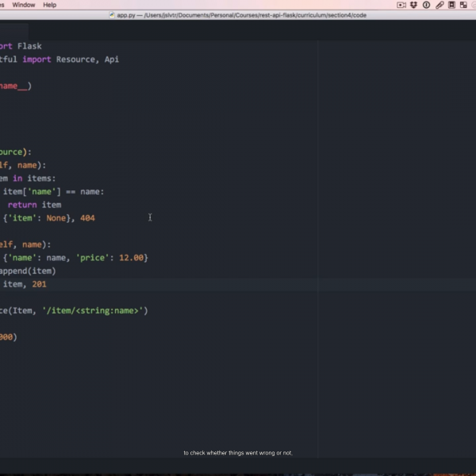This screenshot has height=476, width=476.
Task: Open the Help menu
Action: (49, 5)
